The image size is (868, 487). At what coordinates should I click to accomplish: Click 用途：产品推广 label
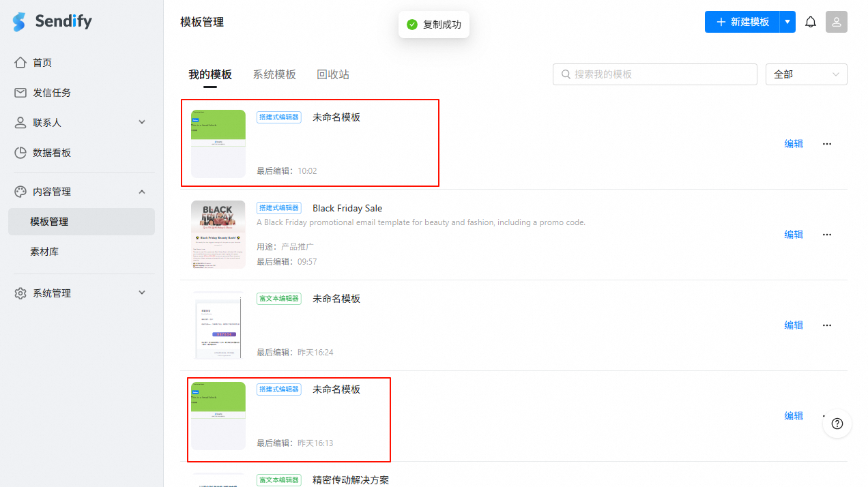point(285,247)
